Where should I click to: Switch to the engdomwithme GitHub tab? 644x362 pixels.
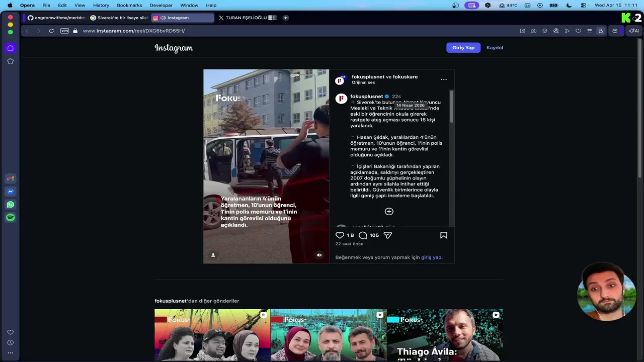click(x=56, y=18)
